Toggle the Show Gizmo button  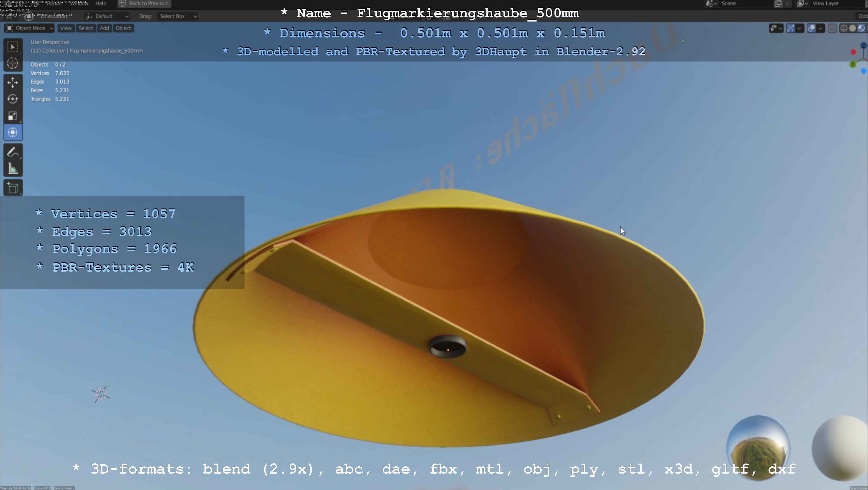791,28
